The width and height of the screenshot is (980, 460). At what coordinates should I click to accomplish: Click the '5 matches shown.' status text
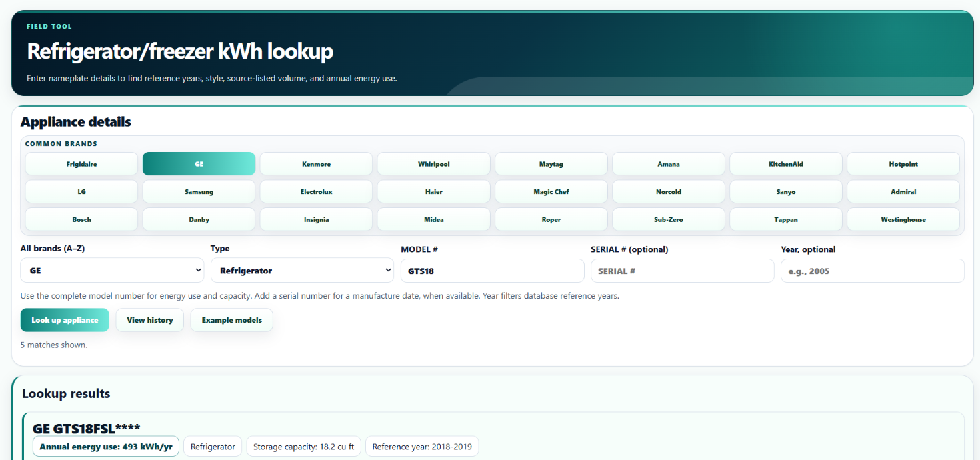(54, 345)
